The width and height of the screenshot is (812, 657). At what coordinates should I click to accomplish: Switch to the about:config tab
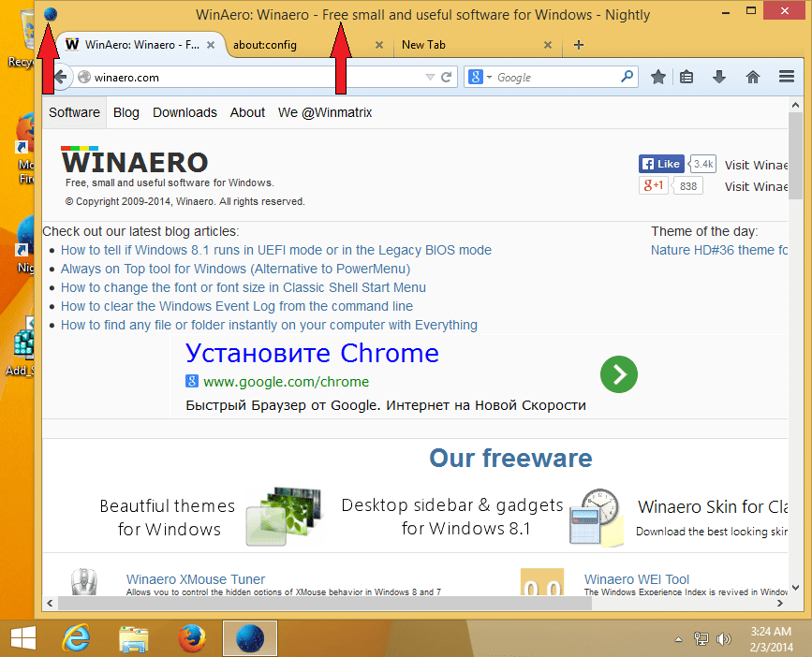click(x=309, y=45)
